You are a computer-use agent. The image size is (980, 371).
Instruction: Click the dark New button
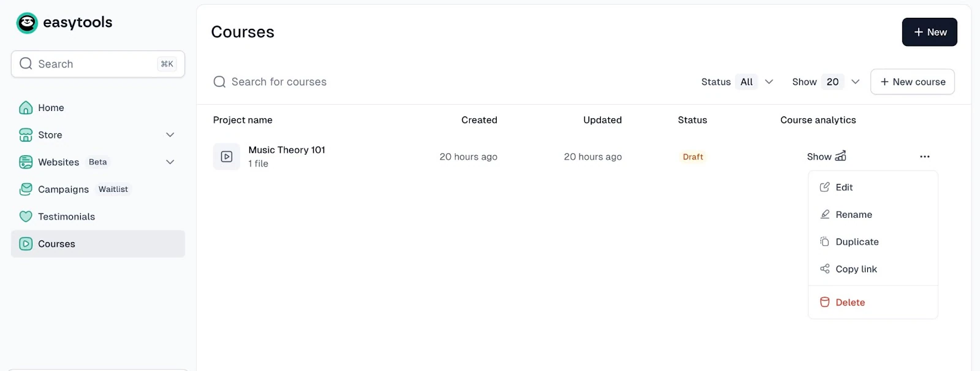[x=929, y=32]
